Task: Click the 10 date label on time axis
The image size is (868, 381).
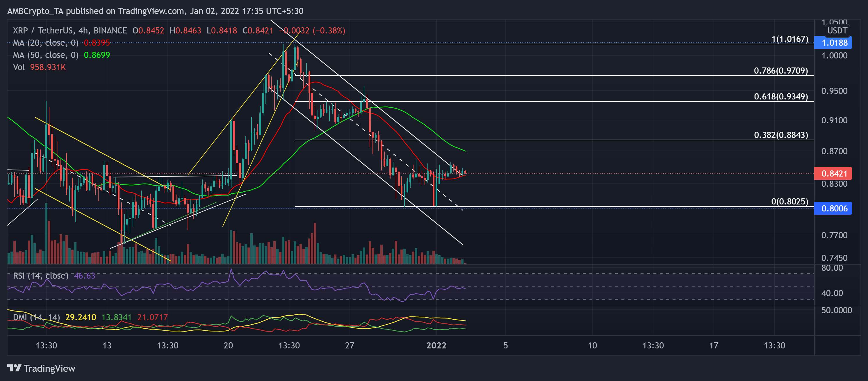Action: (592, 345)
